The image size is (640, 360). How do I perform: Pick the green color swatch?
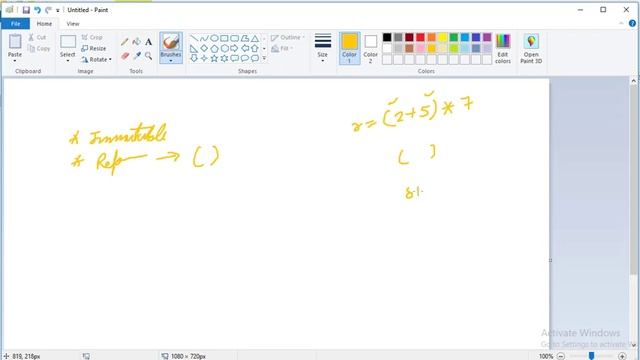click(453, 38)
